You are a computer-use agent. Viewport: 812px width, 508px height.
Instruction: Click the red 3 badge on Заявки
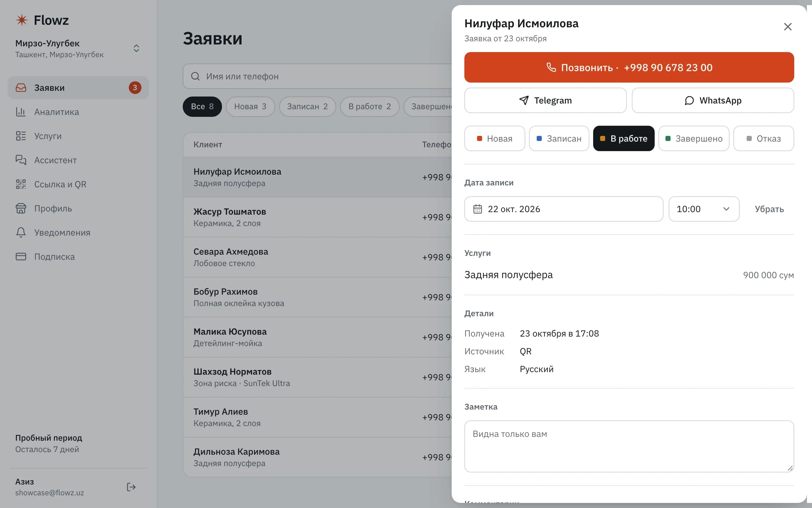135,88
